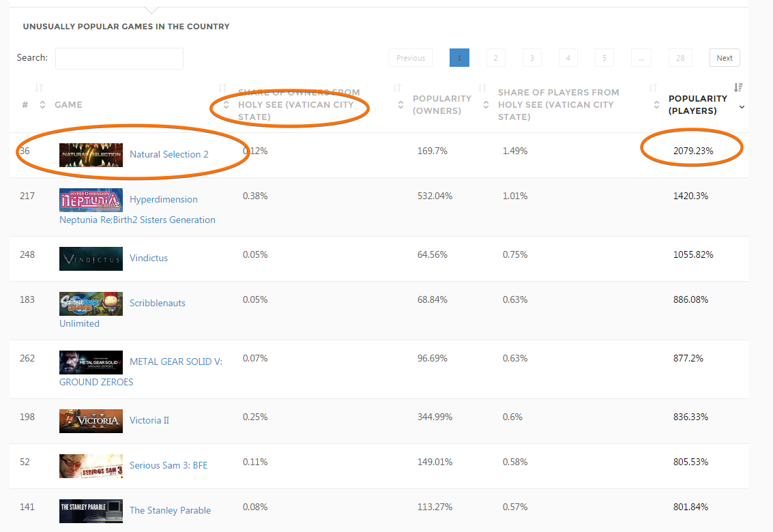
Task: Click the Metal Gear Solid V thumbnail
Action: pos(91,362)
